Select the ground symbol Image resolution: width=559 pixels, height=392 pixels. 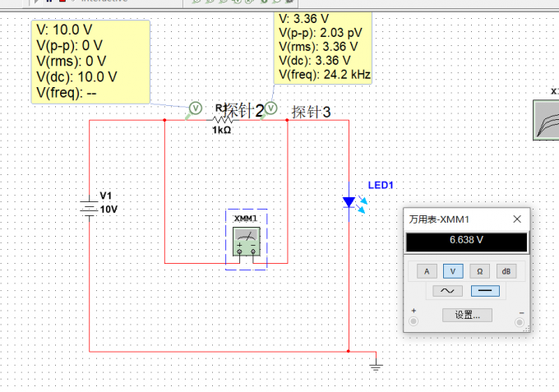(x=376, y=364)
